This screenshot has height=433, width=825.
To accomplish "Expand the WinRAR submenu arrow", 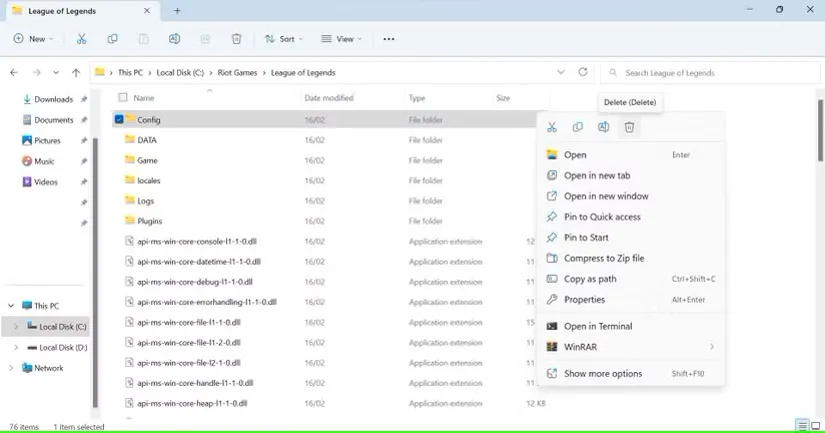I will [x=712, y=347].
